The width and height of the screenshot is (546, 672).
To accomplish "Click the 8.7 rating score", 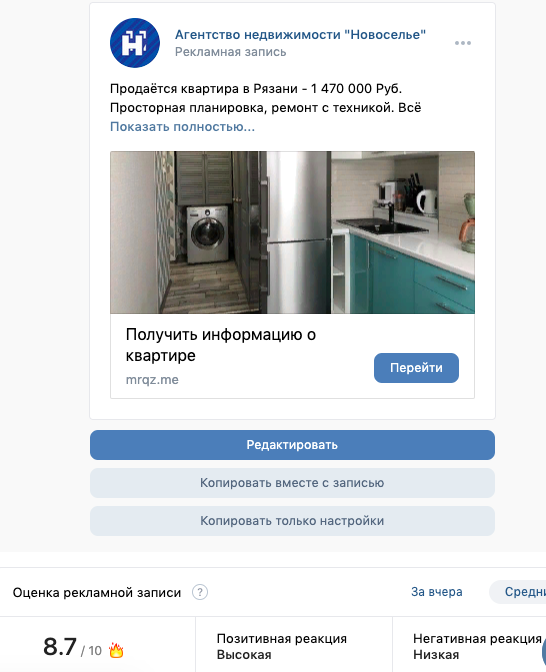I will [60, 647].
